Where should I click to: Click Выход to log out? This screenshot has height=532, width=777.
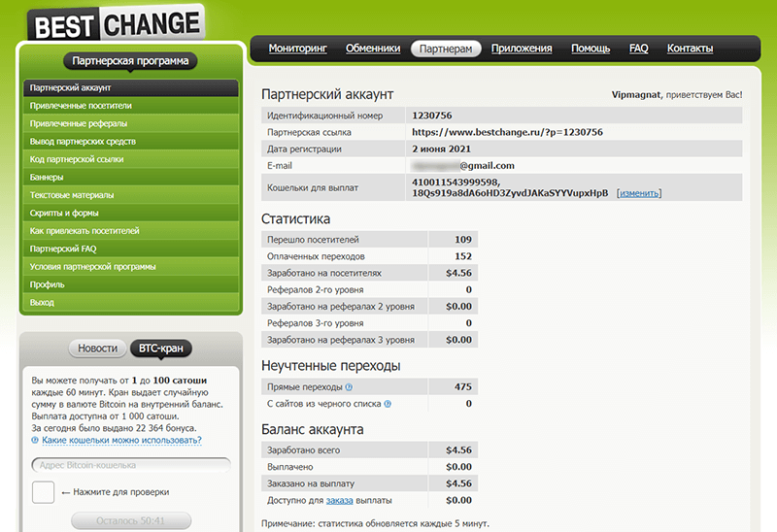coord(131,302)
